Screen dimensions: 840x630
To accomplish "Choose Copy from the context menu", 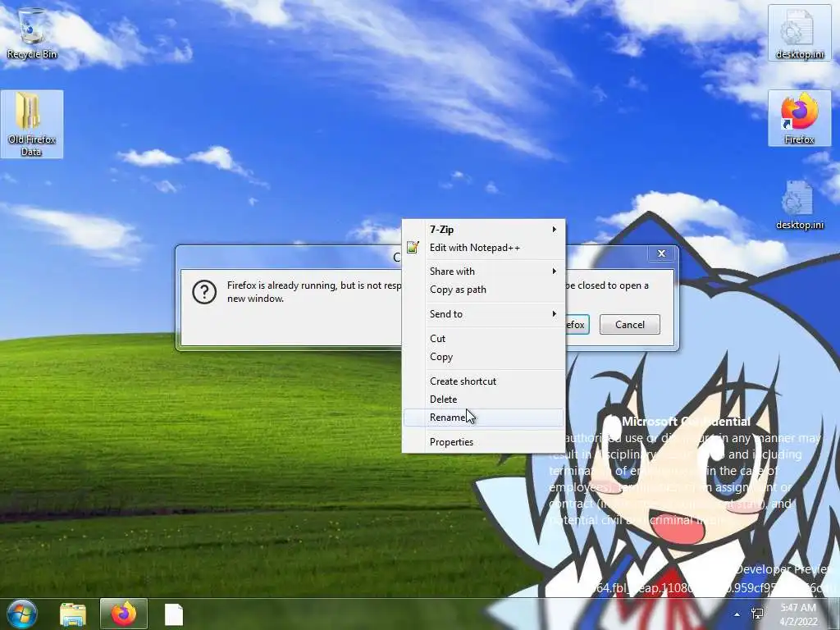I will tap(484, 357).
